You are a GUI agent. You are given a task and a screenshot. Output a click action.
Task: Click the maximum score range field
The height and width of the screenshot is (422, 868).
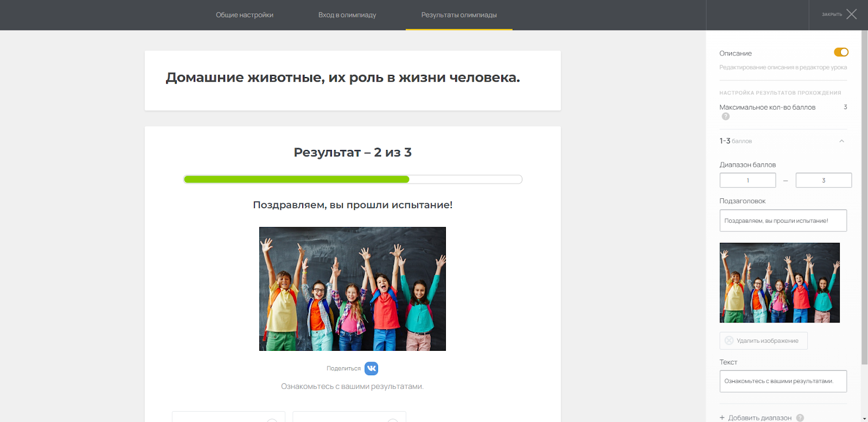[x=824, y=180]
